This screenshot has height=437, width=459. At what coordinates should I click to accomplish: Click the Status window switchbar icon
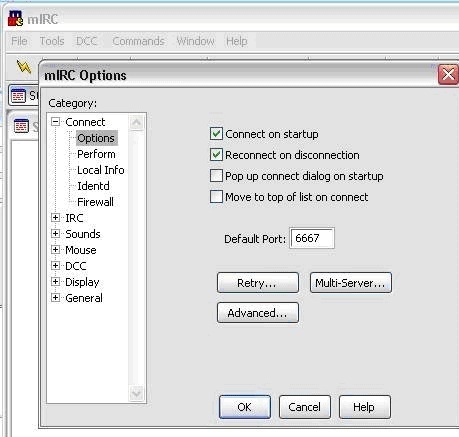(x=18, y=96)
